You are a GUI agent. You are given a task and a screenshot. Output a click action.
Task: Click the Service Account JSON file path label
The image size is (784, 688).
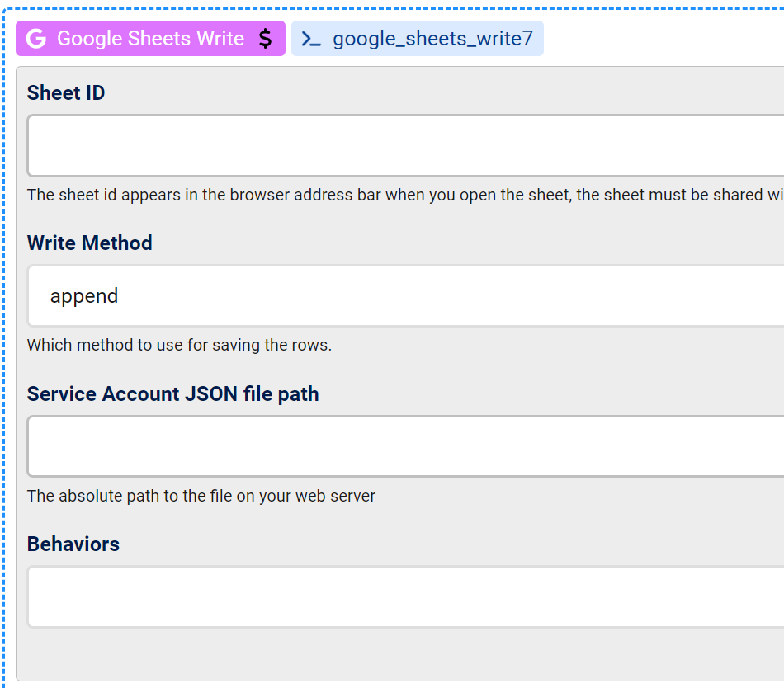tap(173, 393)
